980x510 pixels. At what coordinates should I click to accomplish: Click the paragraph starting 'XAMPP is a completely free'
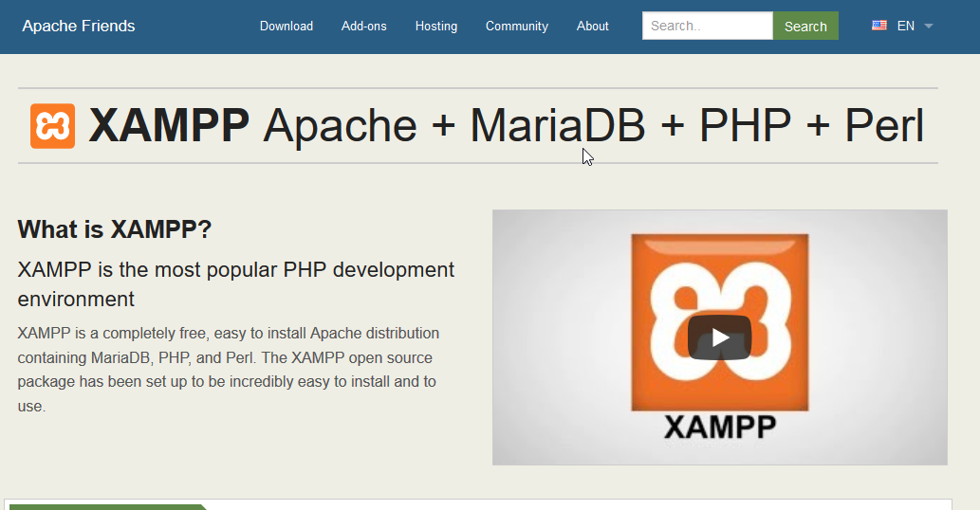pyautogui.click(x=228, y=370)
